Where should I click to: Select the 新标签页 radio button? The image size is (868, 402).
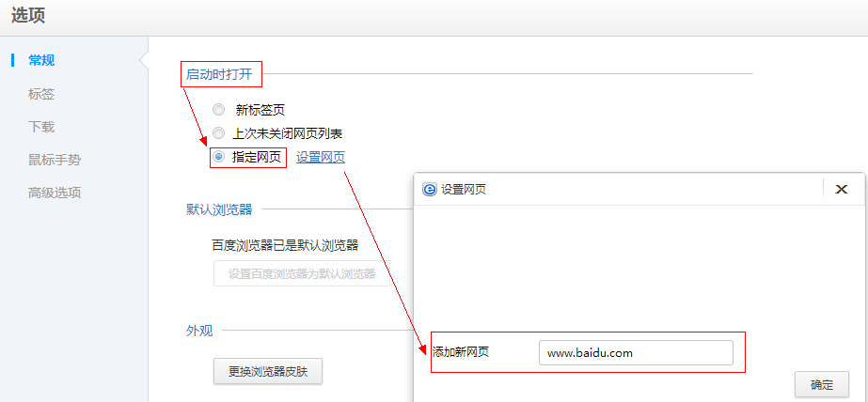point(219,110)
